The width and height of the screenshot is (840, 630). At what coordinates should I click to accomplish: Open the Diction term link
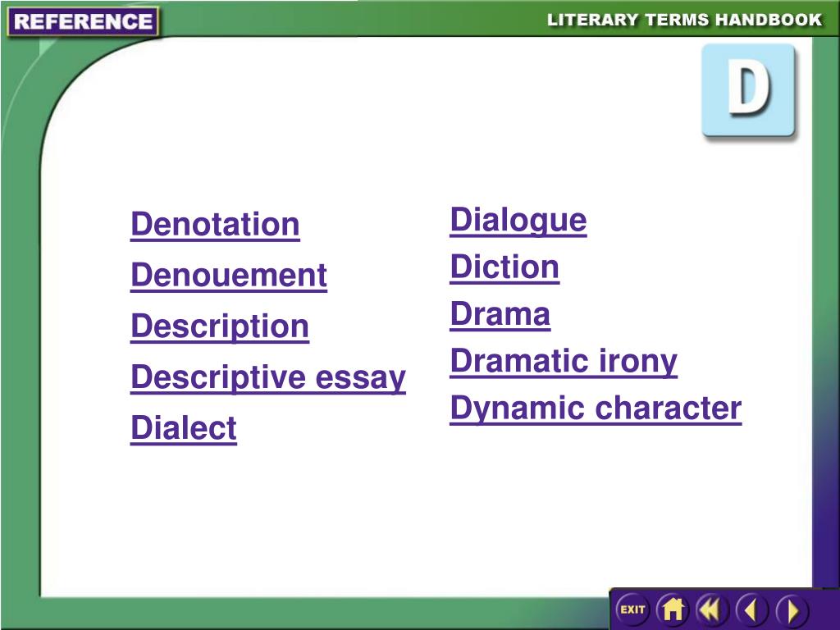(x=504, y=267)
